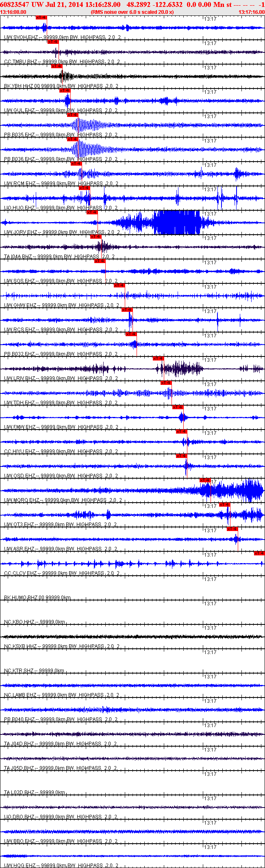The width and height of the screenshot is (265, 868).
Task: Select the red pick marker on the UW.ASR trace
Action: (232, 529)
